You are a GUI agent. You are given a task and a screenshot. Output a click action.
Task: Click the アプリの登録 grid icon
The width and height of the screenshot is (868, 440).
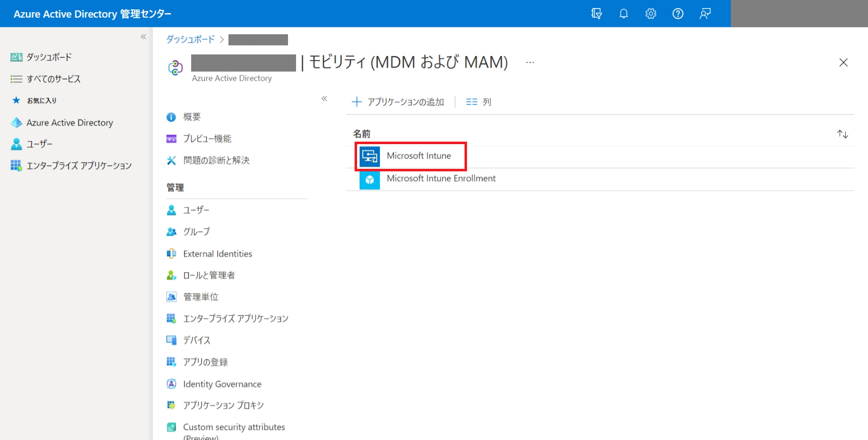tap(171, 362)
